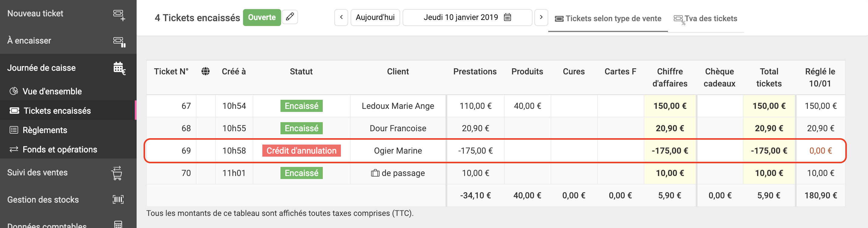868x228 pixels.
Task: Open calendar picker icon next to date
Action: pos(507,17)
